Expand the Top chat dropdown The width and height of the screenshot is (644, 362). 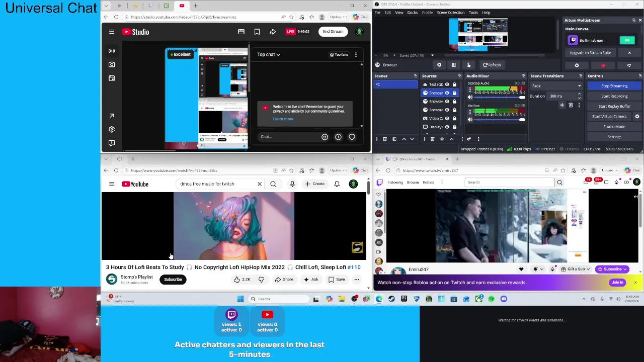269,54
